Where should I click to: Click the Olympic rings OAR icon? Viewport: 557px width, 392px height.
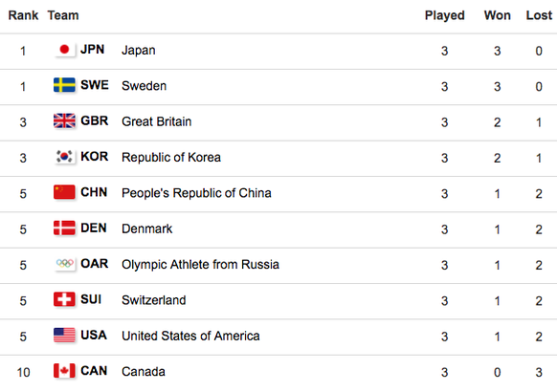(x=64, y=264)
